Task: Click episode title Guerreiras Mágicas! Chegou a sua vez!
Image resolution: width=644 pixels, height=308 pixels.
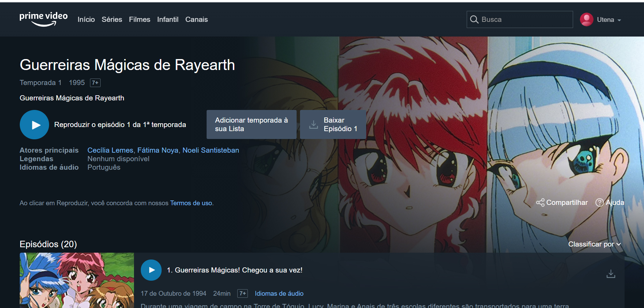Action: click(235, 270)
